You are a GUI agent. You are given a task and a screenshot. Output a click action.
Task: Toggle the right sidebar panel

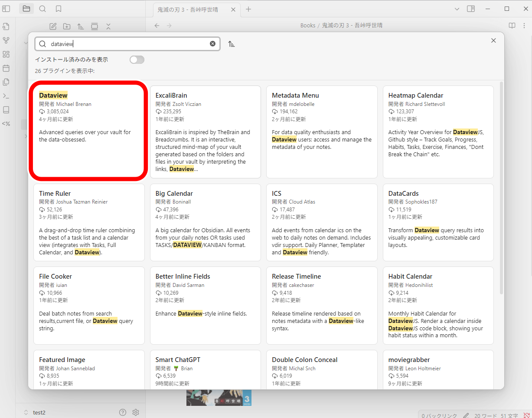(x=471, y=9)
